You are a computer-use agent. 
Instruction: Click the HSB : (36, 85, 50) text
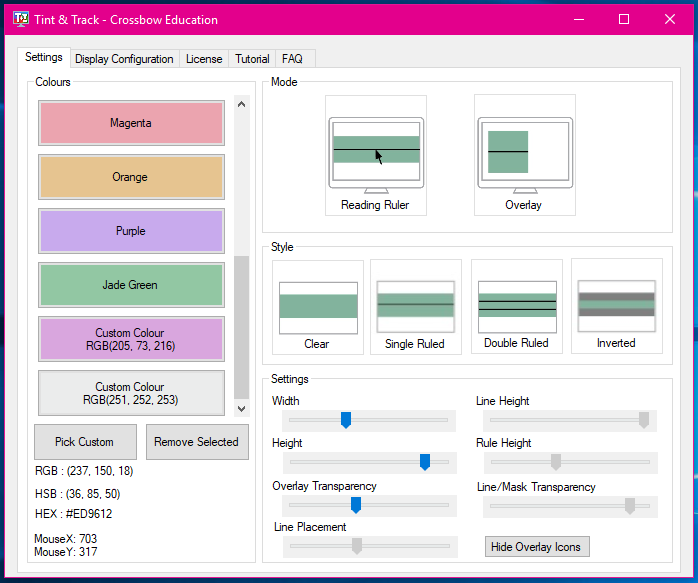(x=77, y=494)
